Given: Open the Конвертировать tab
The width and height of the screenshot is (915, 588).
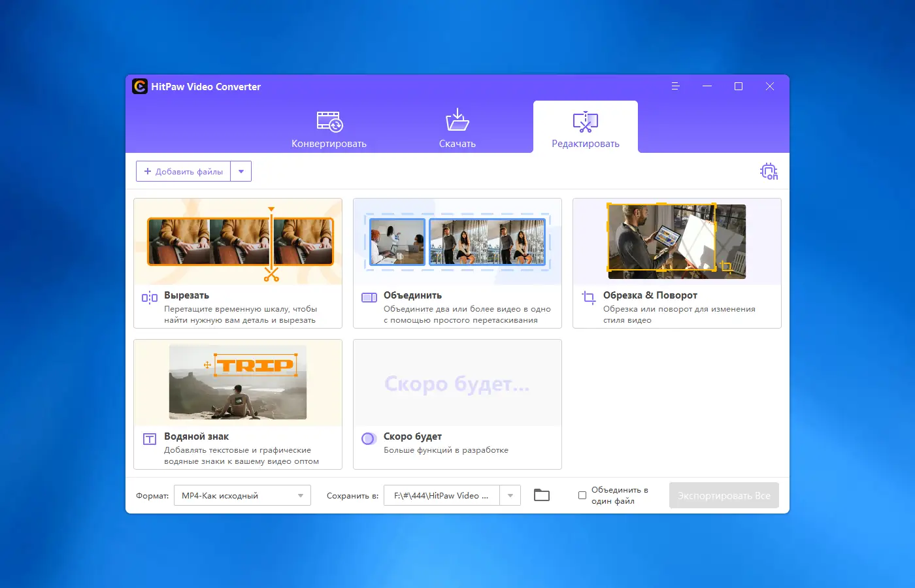Looking at the screenshot, I should click(x=329, y=129).
